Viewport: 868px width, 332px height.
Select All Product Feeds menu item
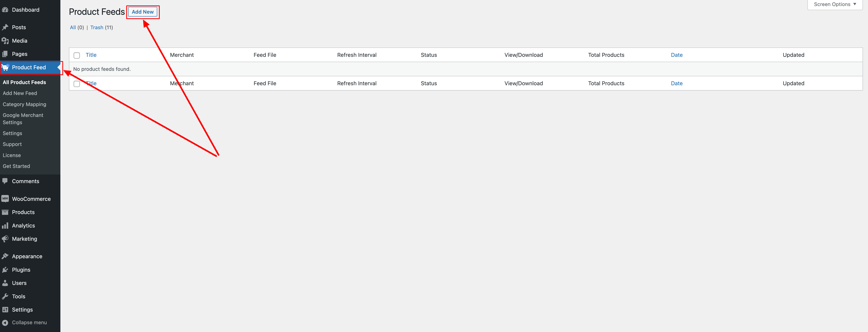[24, 82]
